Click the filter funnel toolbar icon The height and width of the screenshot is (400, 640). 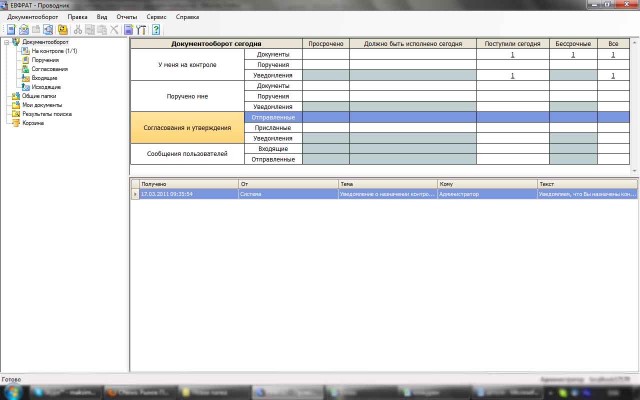pyautogui.click(x=141, y=30)
